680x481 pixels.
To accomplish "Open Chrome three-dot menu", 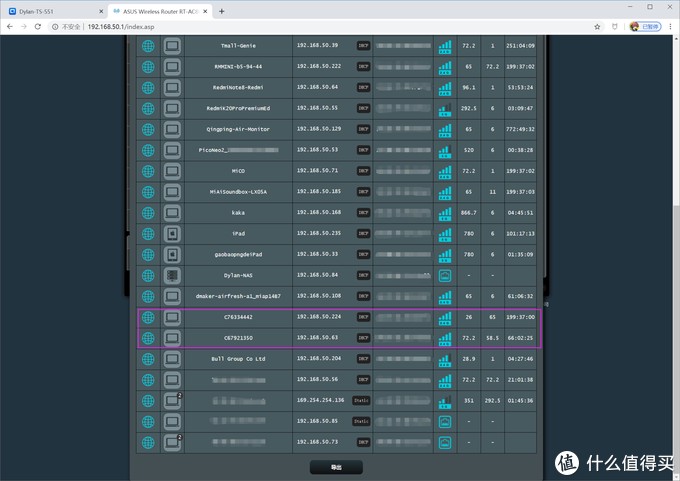I will tap(670, 27).
